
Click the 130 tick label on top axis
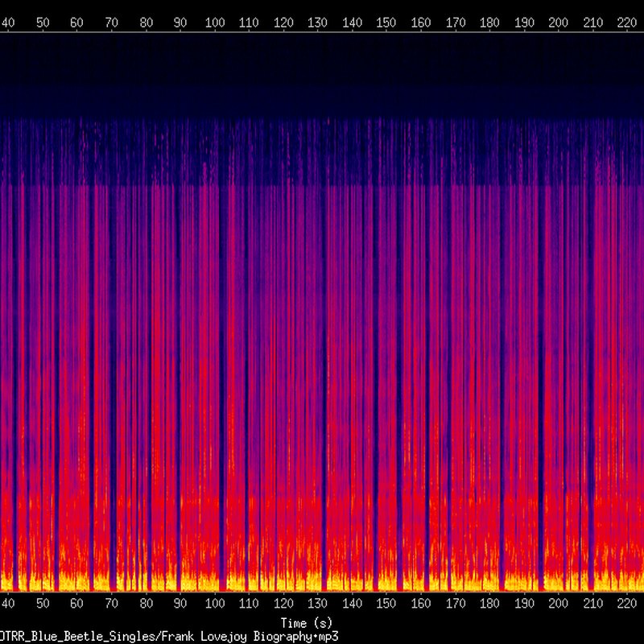coord(317,23)
